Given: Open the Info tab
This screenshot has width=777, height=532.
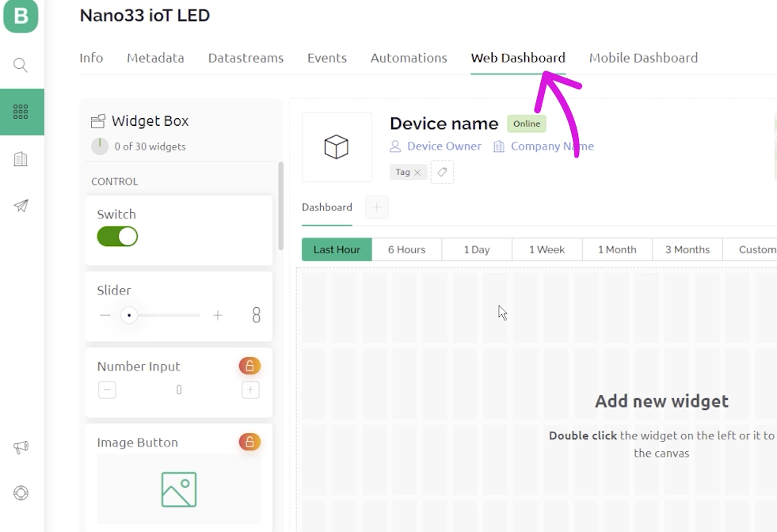Looking at the screenshot, I should pyautogui.click(x=91, y=58).
